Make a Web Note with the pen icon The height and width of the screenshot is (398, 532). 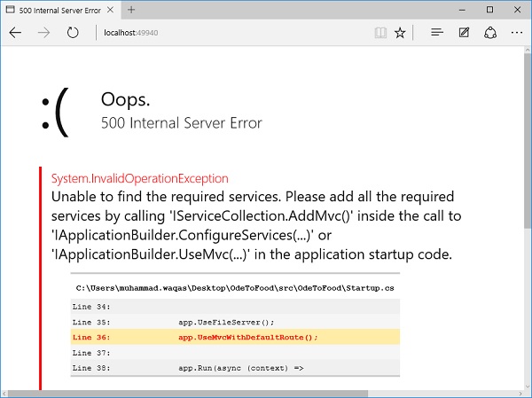463,33
